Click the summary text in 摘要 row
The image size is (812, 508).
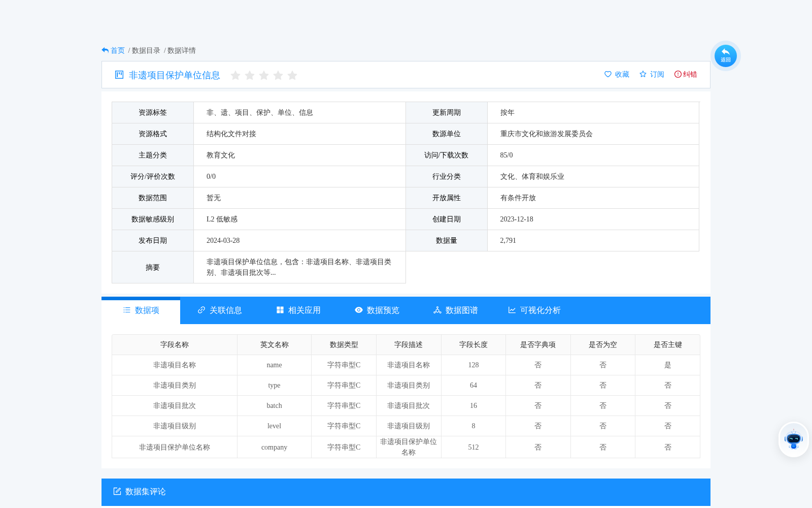coord(299,267)
